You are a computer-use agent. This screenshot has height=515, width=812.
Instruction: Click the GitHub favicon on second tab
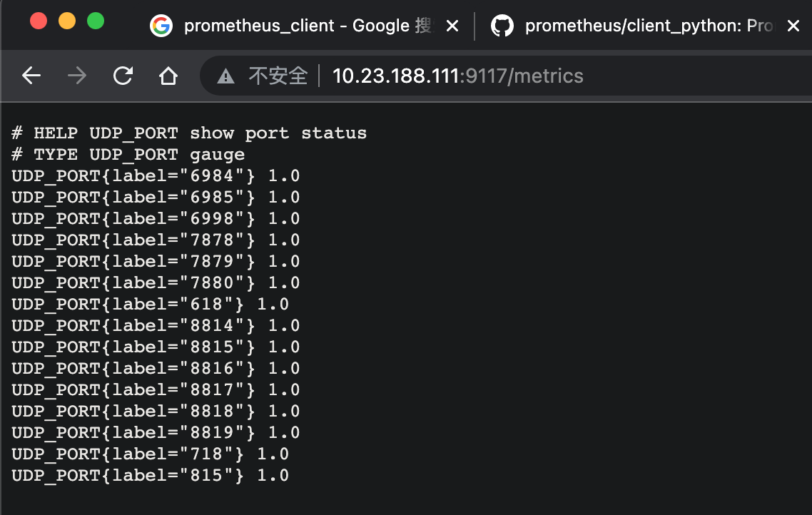click(x=502, y=26)
